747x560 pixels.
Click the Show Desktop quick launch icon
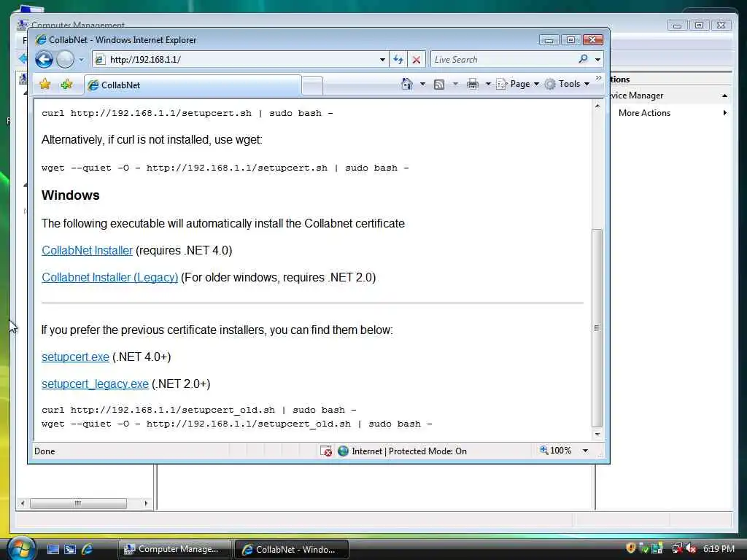[53, 549]
